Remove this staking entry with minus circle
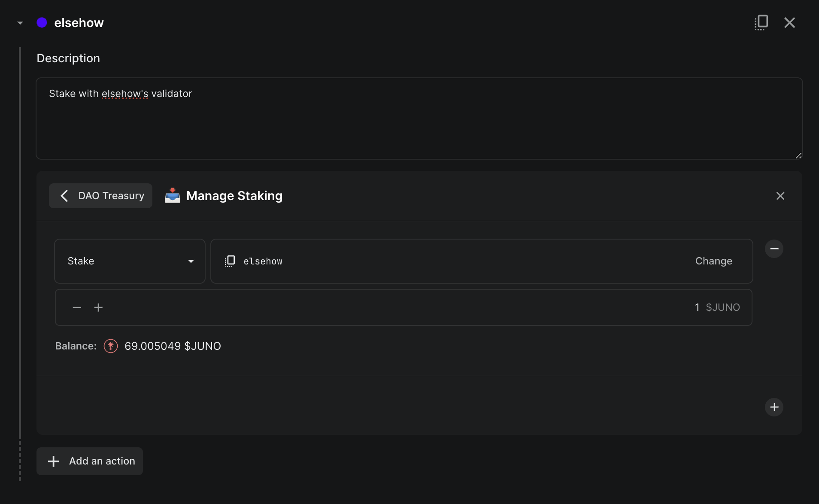The height and width of the screenshot is (504, 819). pyautogui.click(x=774, y=249)
